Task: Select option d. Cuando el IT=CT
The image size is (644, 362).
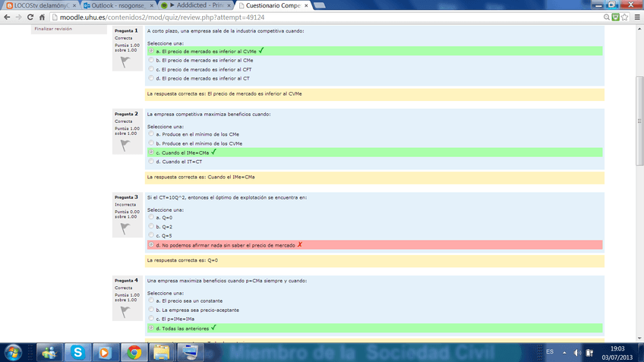Action: pos(151,162)
